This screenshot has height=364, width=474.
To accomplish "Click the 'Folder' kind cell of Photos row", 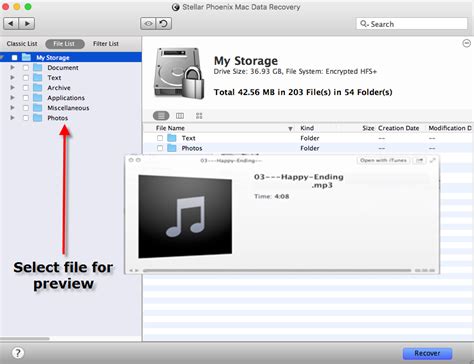I will tap(310, 148).
